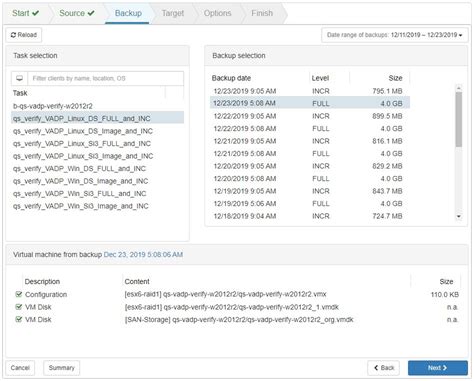Select backup 12/18/2019 9:04 AM
474x381 pixels.
coord(310,216)
